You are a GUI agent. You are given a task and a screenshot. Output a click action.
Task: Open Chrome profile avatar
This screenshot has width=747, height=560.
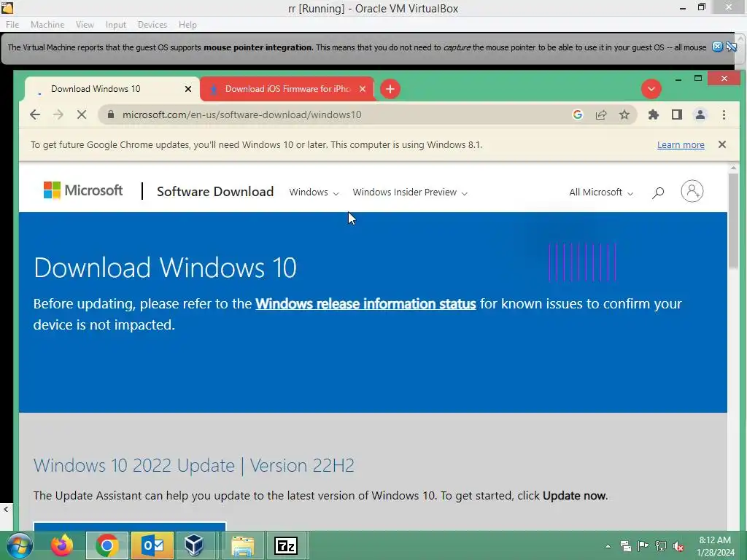click(x=700, y=114)
